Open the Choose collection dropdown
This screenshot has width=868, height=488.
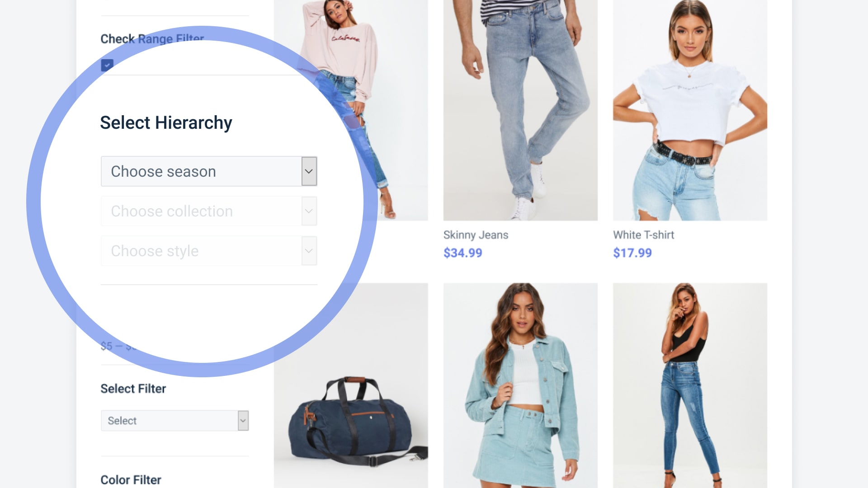point(209,211)
